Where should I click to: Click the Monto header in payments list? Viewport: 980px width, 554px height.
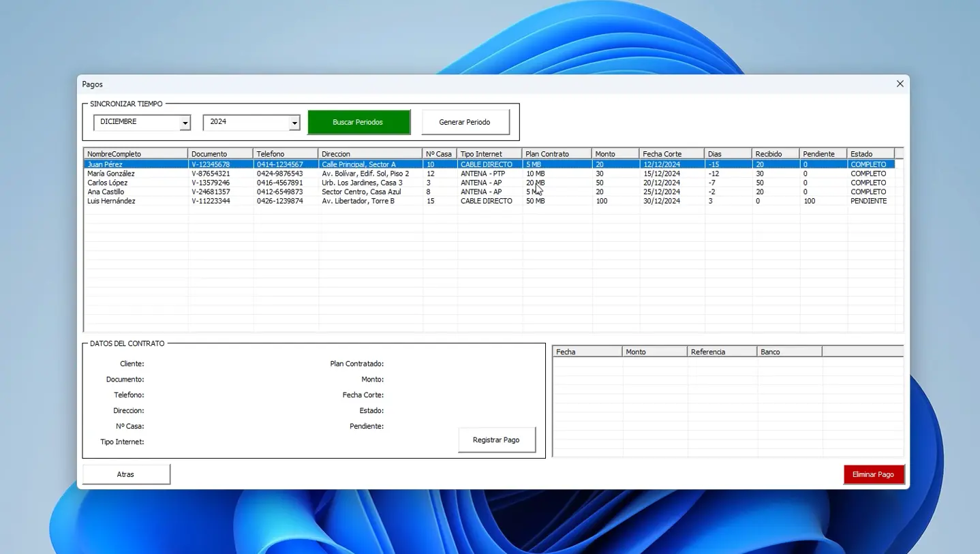click(x=655, y=352)
